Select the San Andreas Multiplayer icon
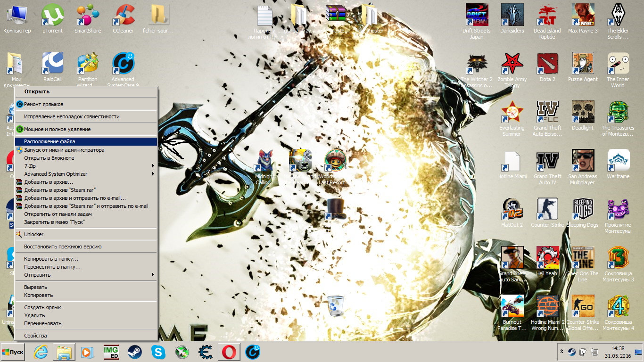644x362 pixels. click(x=583, y=167)
